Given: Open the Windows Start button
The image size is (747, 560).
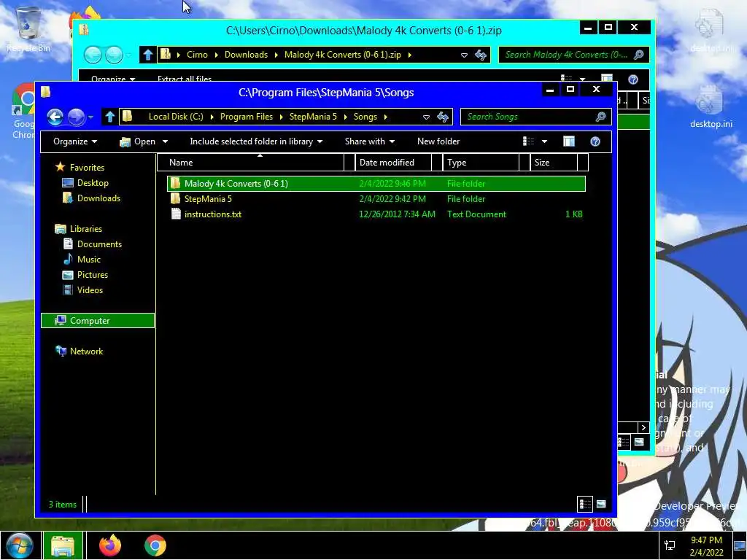Looking at the screenshot, I should [x=20, y=545].
